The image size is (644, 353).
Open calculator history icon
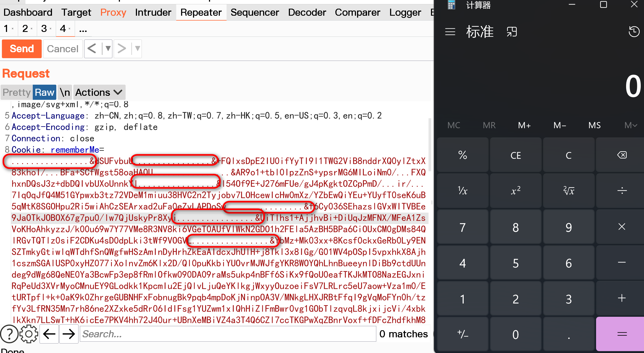[x=634, y=32]
